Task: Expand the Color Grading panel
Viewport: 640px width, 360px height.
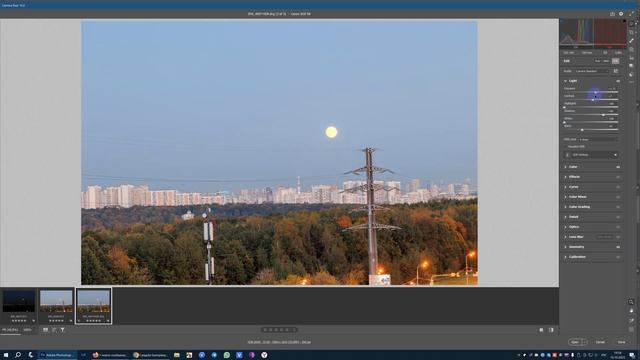Action: coord(565,207)
